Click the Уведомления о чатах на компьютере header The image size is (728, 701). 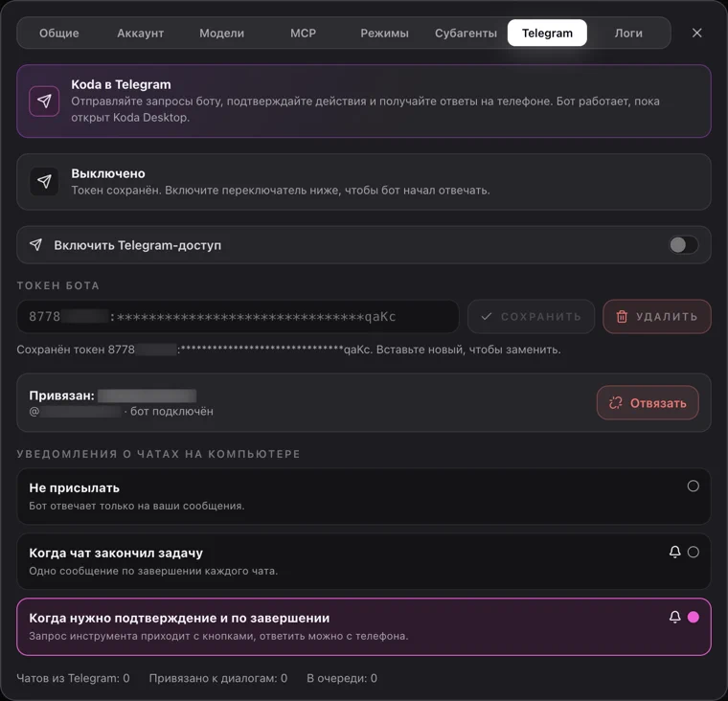(x=158, y=454)
